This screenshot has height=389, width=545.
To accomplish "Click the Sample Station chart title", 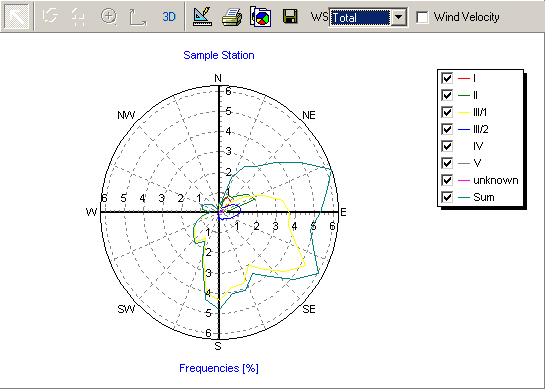I will pyautogui.click(x=219, y=55).
